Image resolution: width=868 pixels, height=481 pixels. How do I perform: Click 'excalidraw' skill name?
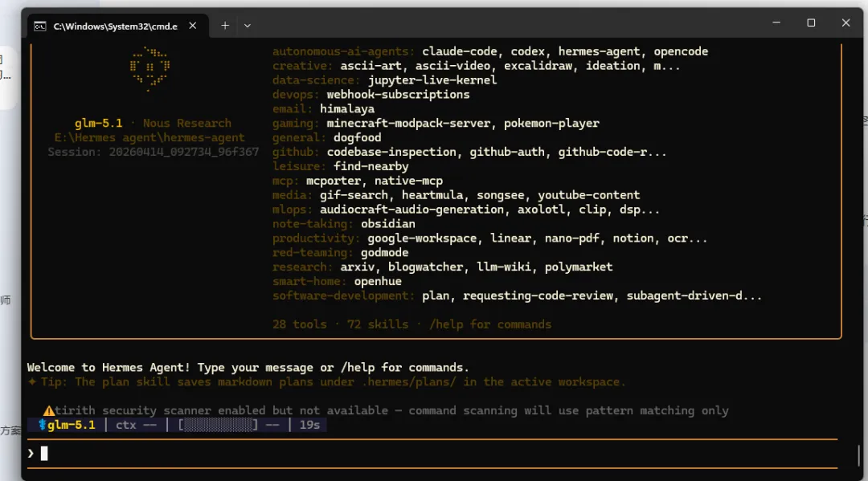coord(538,66)
